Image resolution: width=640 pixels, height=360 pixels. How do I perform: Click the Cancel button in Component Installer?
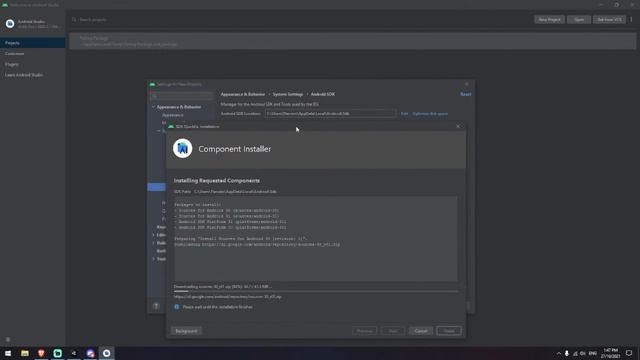coord(420,331)
